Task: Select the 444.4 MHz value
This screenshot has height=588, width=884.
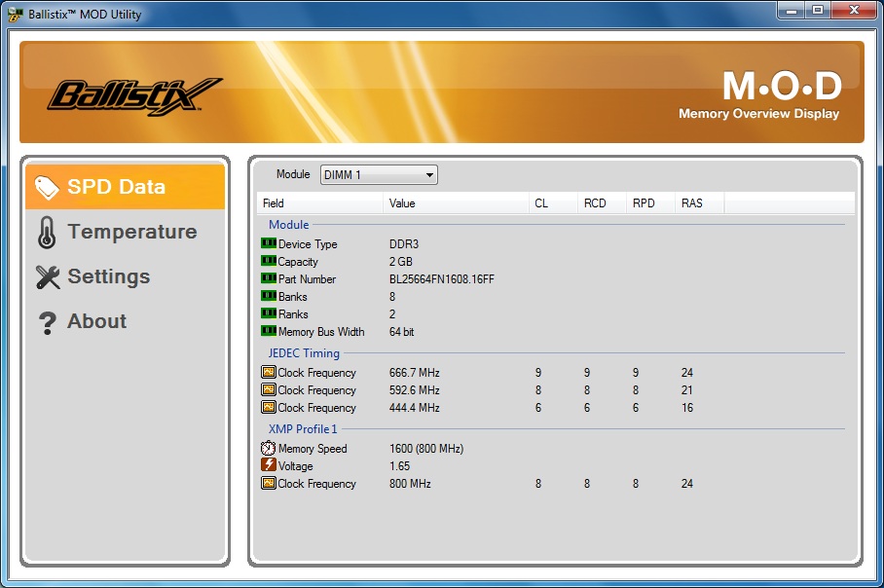Action: click(415, 408)
